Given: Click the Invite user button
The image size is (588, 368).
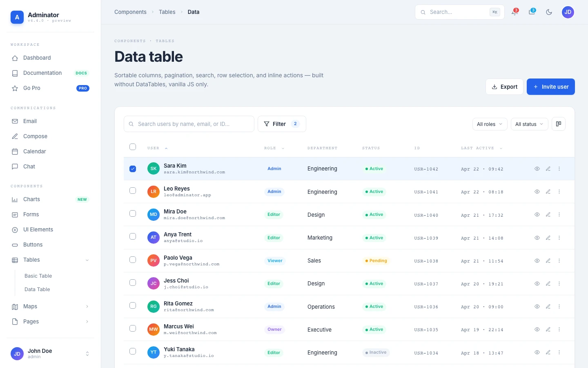Looking at the screenshot, I should (x=551, y=87).
